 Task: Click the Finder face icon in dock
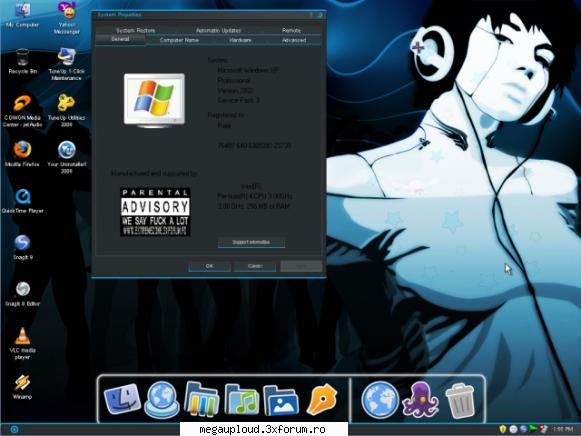tap(122, 399)
